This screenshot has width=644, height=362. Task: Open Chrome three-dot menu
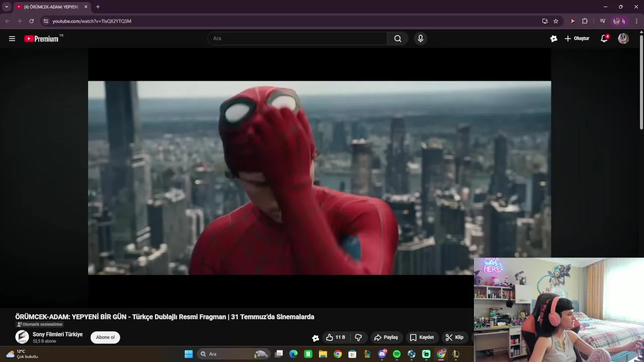pos(636,21)
